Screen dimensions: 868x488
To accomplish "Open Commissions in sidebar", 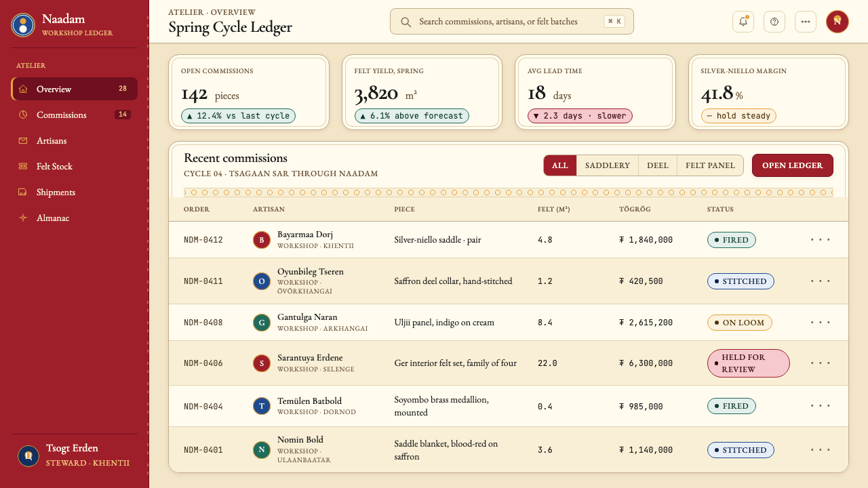I will pos(75,115).
